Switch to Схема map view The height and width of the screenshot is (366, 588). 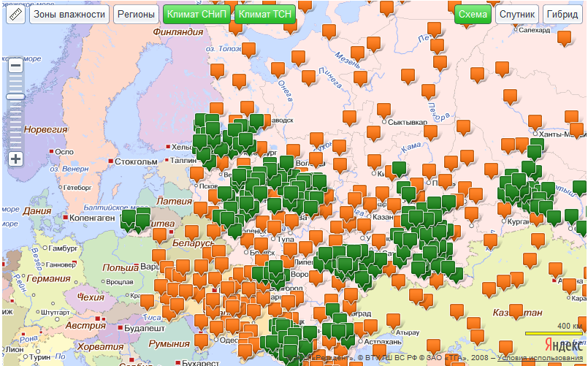(x=473, y=15)
